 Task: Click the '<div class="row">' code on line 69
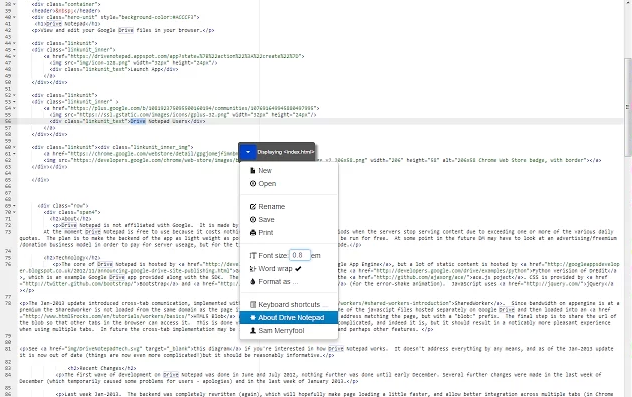coord(63,206)
